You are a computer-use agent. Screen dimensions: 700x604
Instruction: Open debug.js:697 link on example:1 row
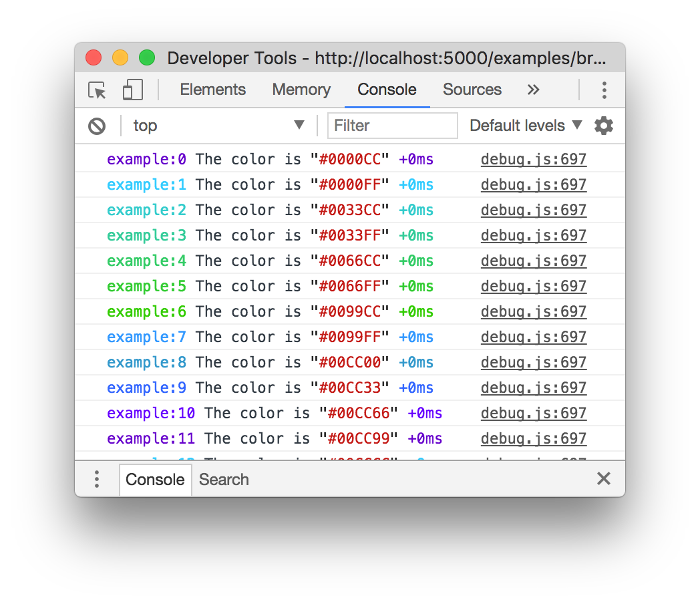[x=534, y=185]
